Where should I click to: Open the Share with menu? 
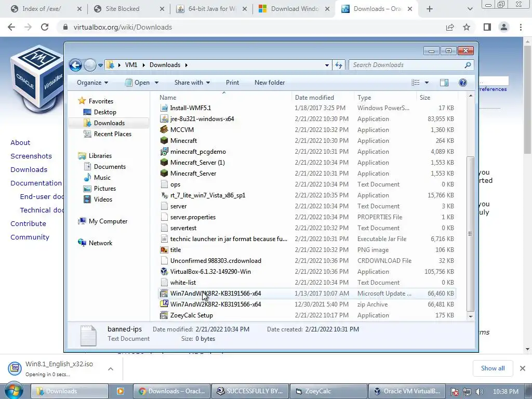(x=192, y=83)
